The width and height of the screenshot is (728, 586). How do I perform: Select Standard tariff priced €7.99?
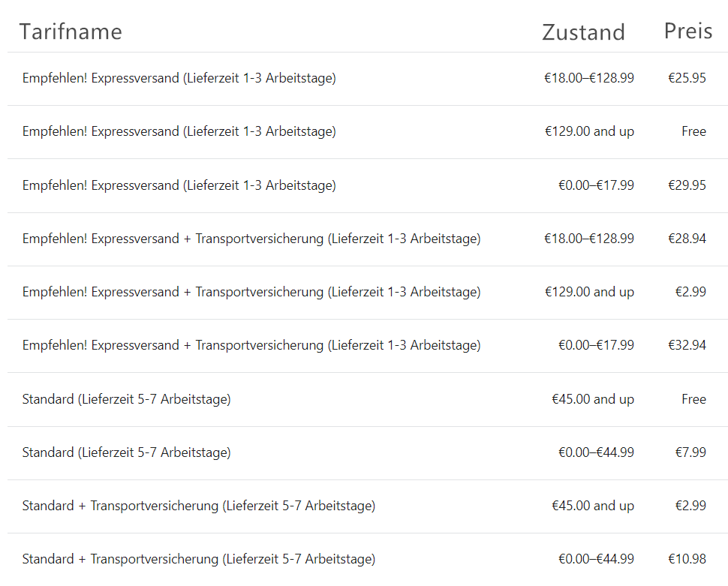(368, 452)
